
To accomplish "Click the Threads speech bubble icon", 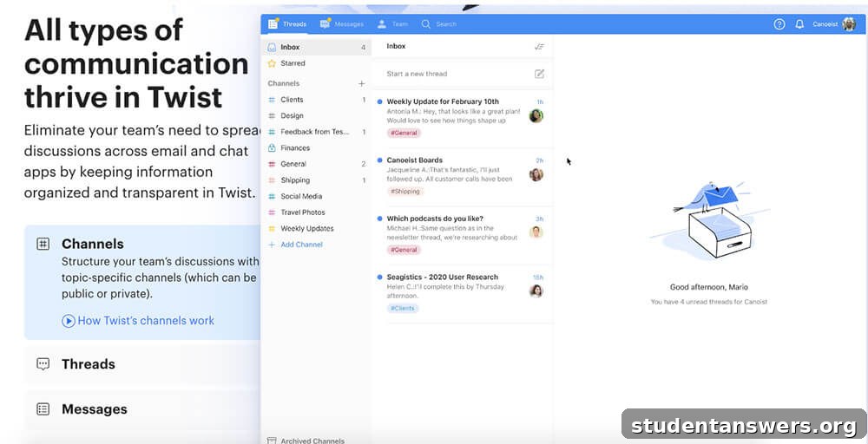I will (x=43, y=364).
